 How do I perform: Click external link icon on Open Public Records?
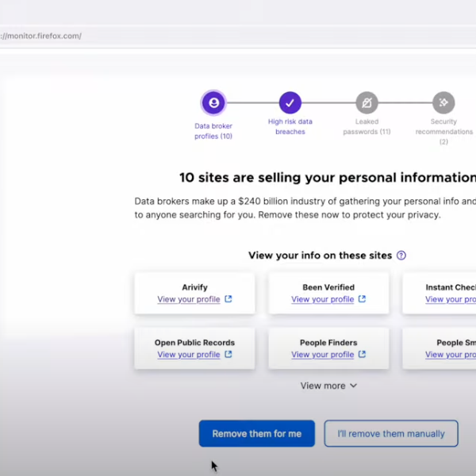tap(228, 355)
